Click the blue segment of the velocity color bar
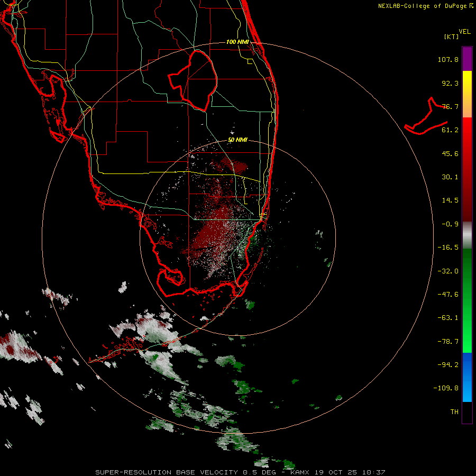The height and width of the screenshot is (476, 476). click(x=467, y=377)
